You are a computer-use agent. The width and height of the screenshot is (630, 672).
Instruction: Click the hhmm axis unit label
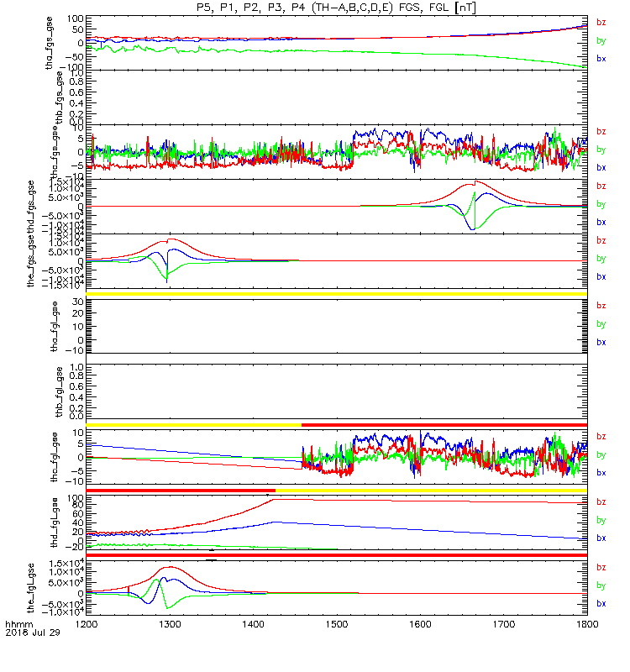pyautogui.click(x=18, y=624)
